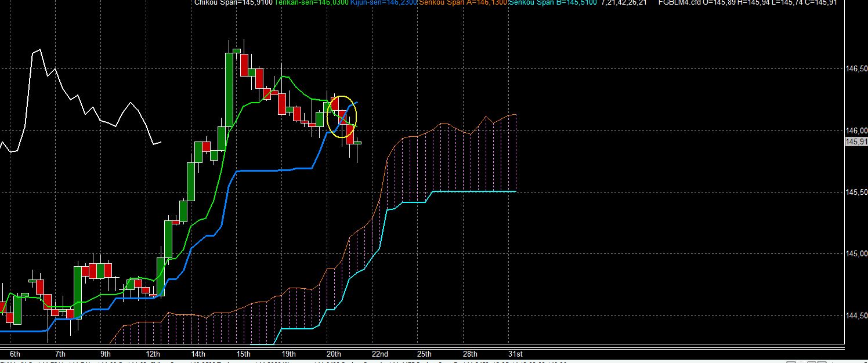
Task: Click the 145,00 price axis label
Action: click(856, 253)
